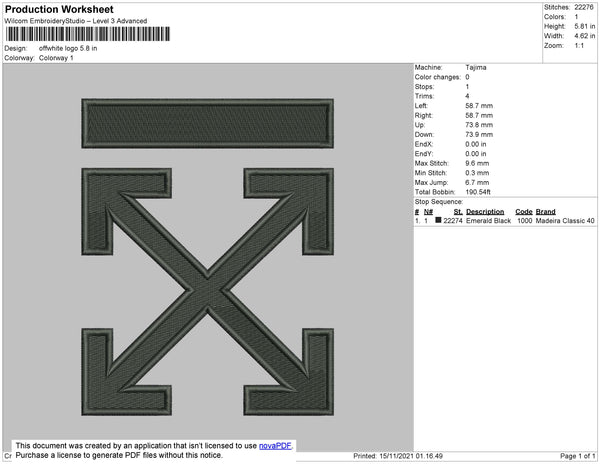Viewport: 600px width, 464px height.
Task: Click thread code 1000
Action: 524,221
